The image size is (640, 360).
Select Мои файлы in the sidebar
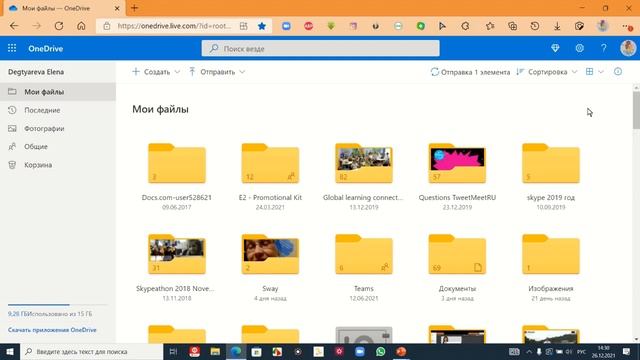pyautogui.click(x=58, y=92)
